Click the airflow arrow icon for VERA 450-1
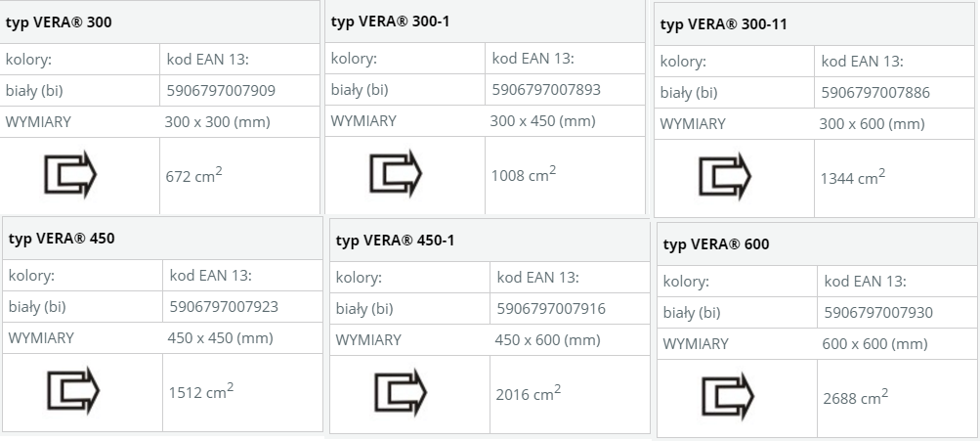The height and width of the screenshot is (441, 980). coord(401,392)
